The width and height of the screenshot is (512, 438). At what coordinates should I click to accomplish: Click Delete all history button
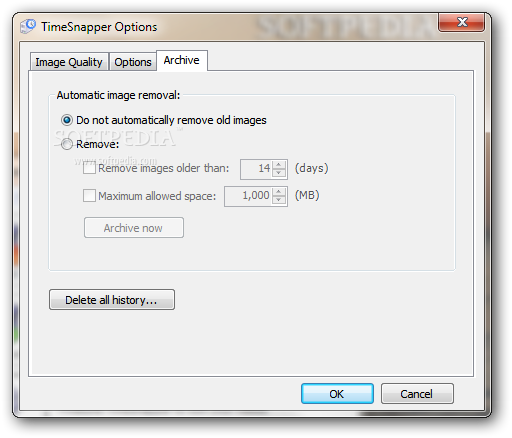[x=112, y=300]
